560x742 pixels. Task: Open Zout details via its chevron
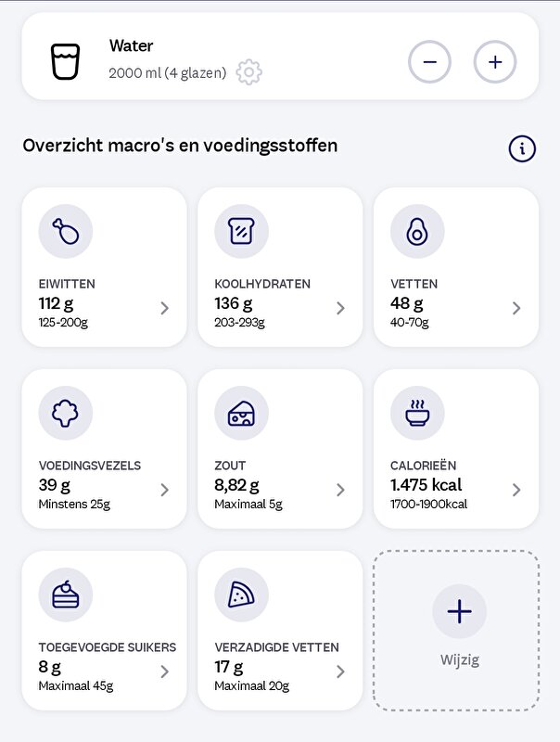point(340,490)
